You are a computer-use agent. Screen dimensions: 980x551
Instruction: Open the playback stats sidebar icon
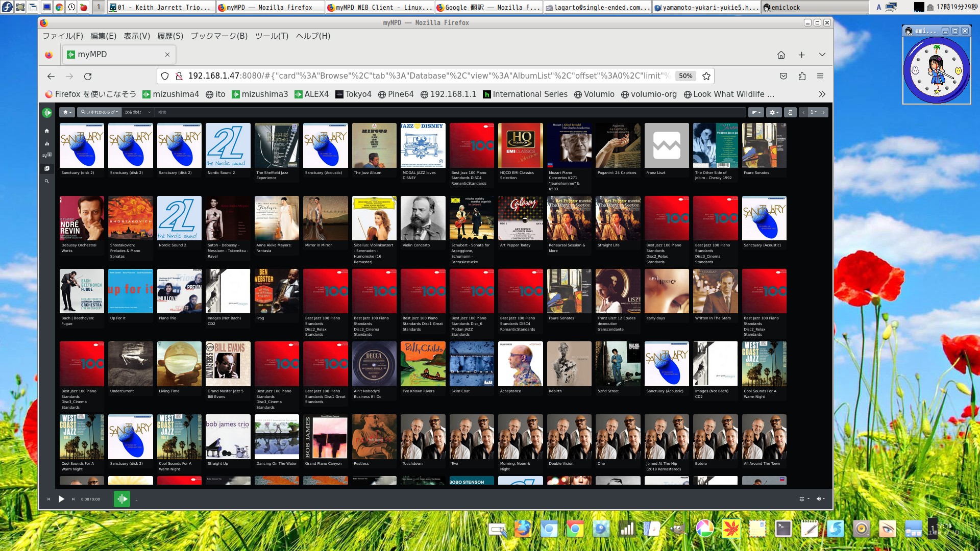click(x=47, y=144)
